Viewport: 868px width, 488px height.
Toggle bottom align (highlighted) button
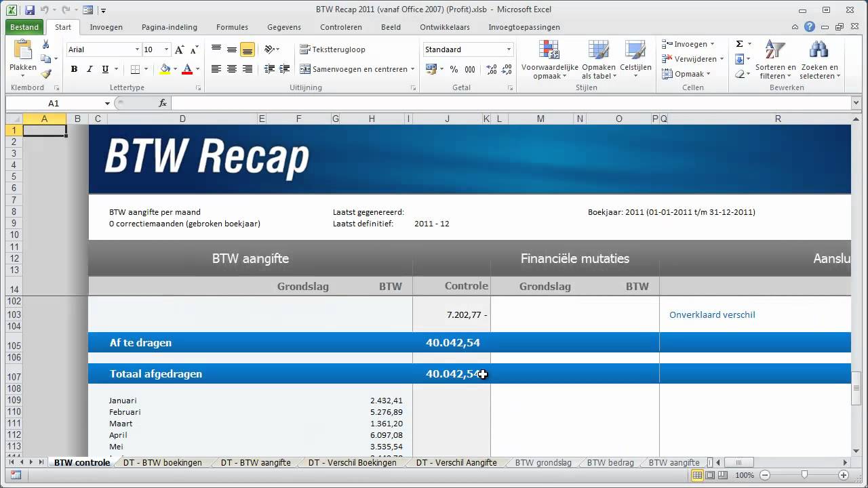[247, 49]
